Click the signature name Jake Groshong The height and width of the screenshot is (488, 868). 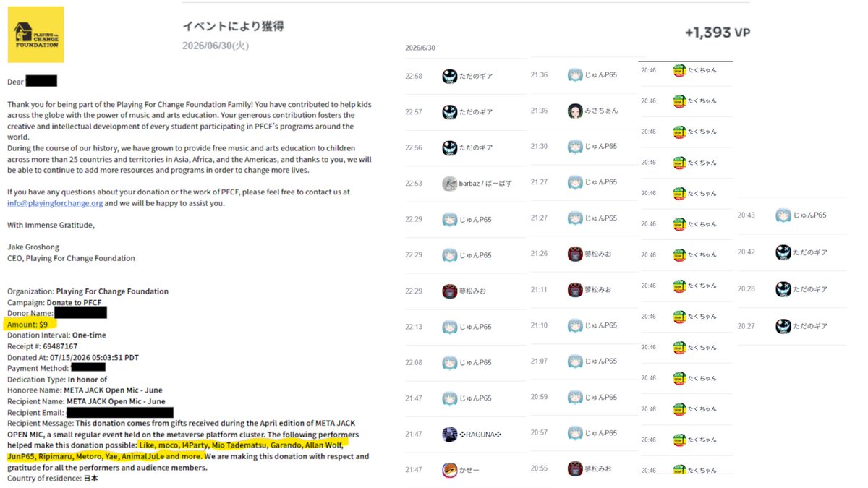coord(34,247)
